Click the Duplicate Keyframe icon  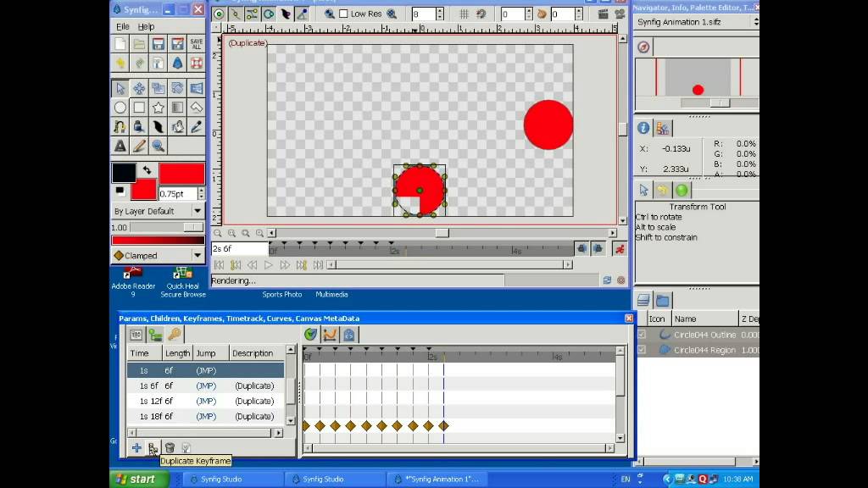[153, 447]
